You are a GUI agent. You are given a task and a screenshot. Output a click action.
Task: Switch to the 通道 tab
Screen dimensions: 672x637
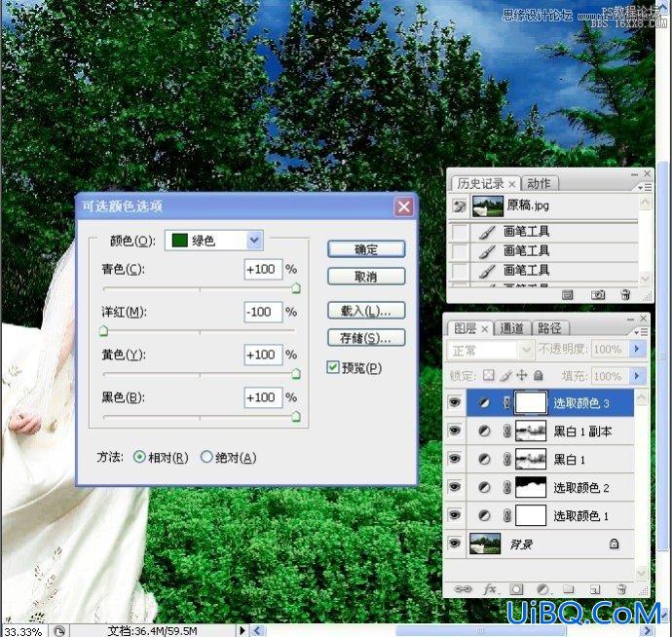tap(511, 329)
